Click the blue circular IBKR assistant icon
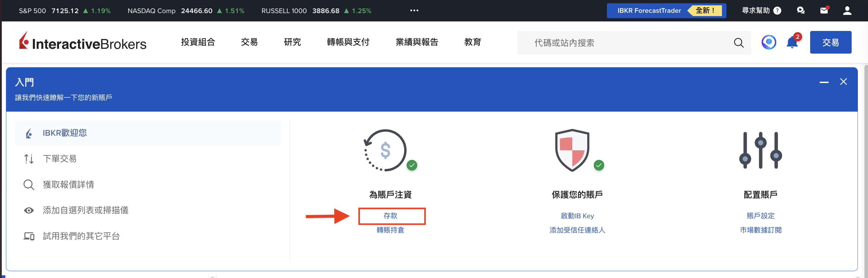The width and height of the screenshot is (868, 278). pos(769,42)
